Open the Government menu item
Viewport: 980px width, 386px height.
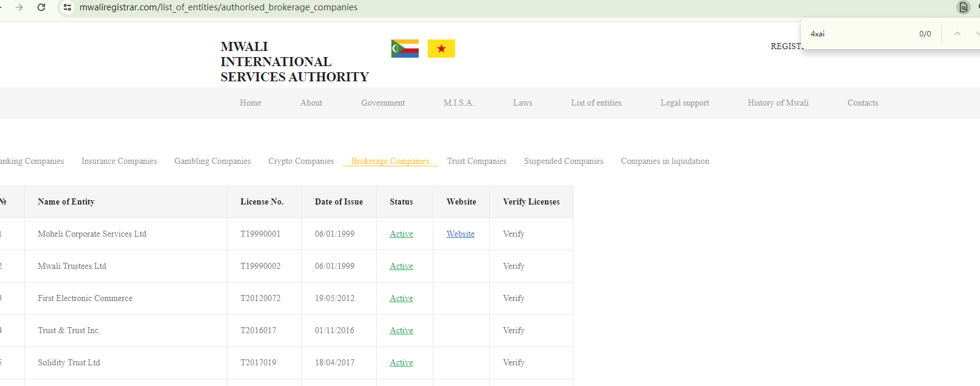coord(383,103)
